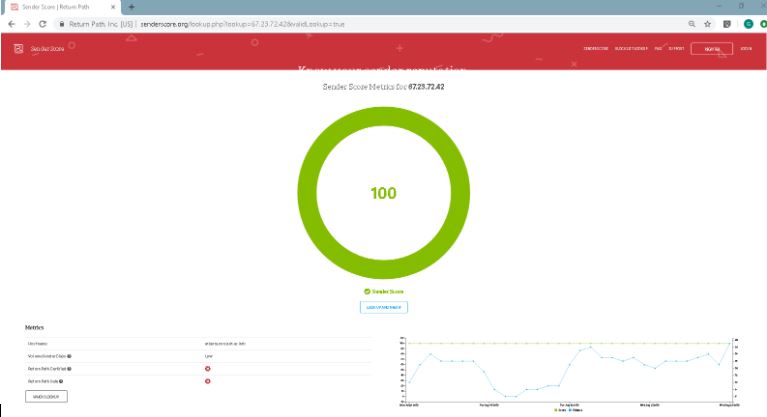Open the zoom magnifier icon in the address bar
This screenshot has width=767, height=417.
tap(692, 24)
